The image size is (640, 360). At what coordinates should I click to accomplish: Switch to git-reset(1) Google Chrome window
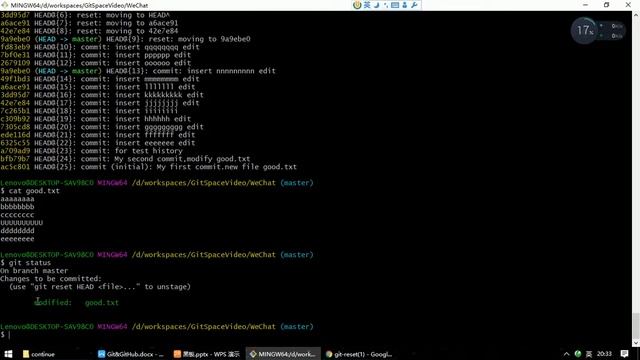coord(359,354)
